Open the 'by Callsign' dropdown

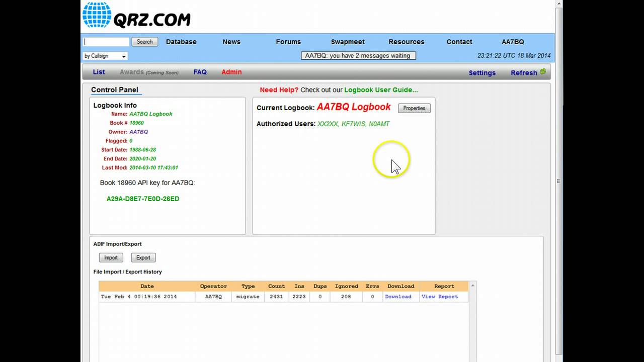click(105, 56)
